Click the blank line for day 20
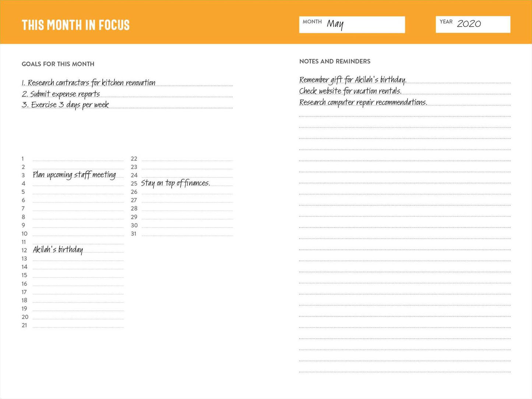Screen dimensions: 532x399 tap(78, 317)
